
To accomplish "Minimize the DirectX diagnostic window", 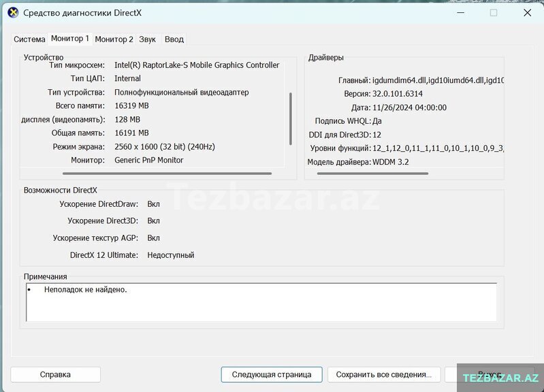I will pyautogui.click(x=461, y=13).
